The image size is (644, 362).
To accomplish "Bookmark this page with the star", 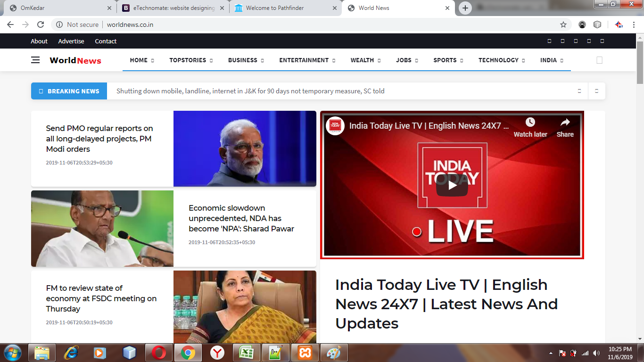I will click(x=563, y=25).
